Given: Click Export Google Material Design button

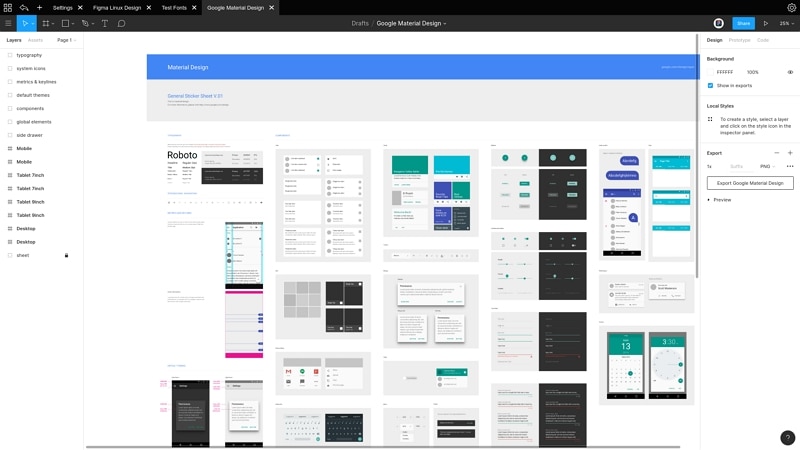Looking at the screenshot, I should point(750,183).
